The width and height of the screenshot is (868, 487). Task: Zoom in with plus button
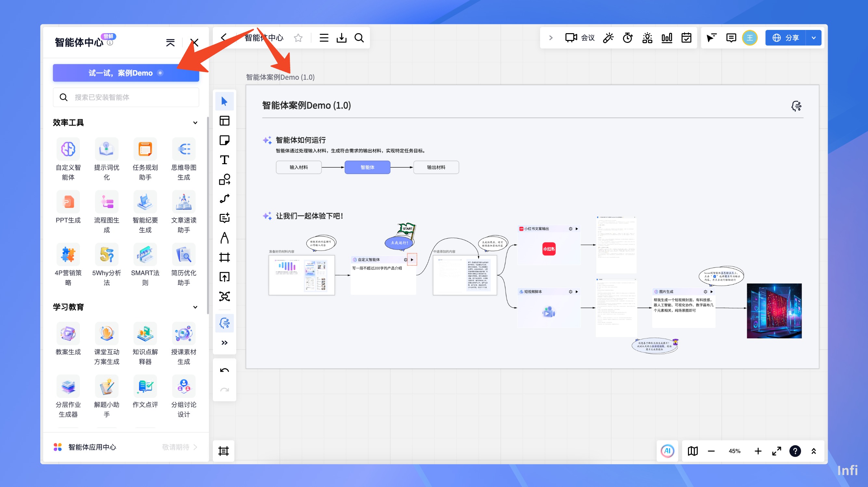758,451
